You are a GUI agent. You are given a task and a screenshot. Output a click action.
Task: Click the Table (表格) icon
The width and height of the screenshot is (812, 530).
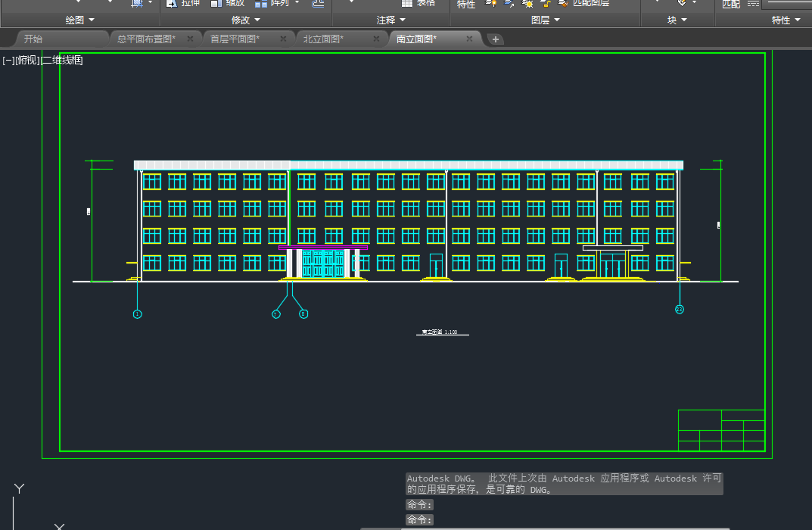tap(407, 3)
